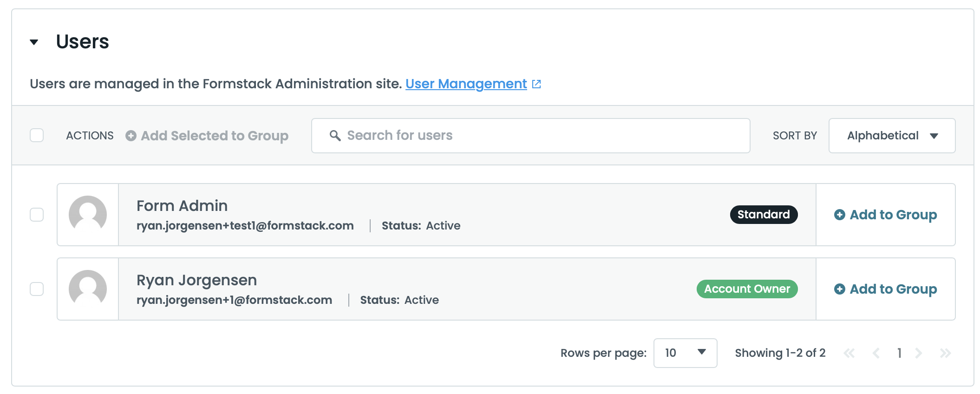Screen dimensions: 980x394
Task: Click the Showing 1-2 of 2 text
Action: click(x=780, y=353)
